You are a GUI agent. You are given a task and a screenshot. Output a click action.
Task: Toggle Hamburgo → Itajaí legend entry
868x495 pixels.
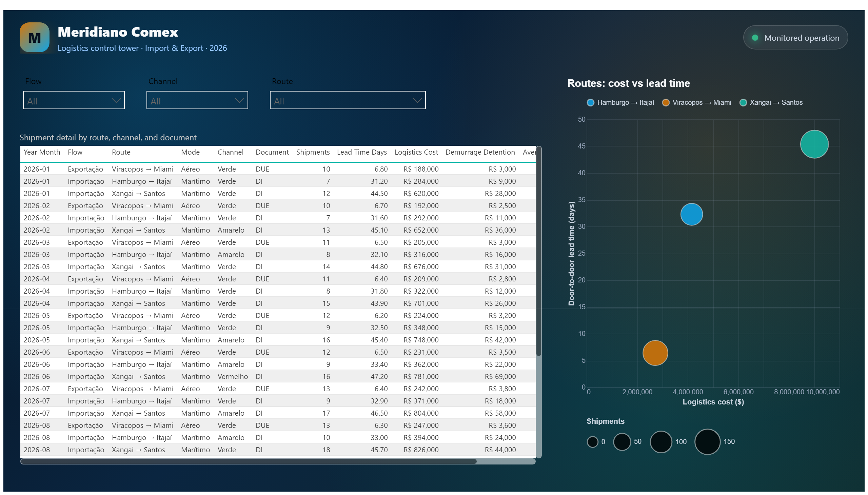click(620, 102)
